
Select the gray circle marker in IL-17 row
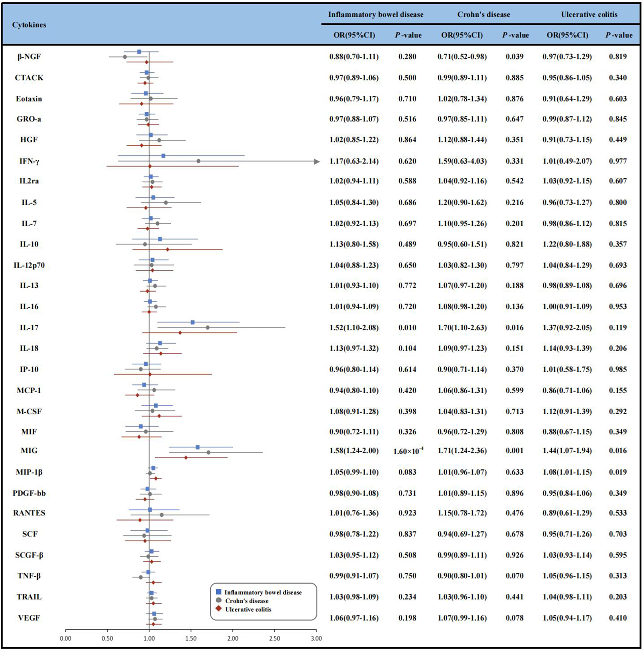click(208, 327)
